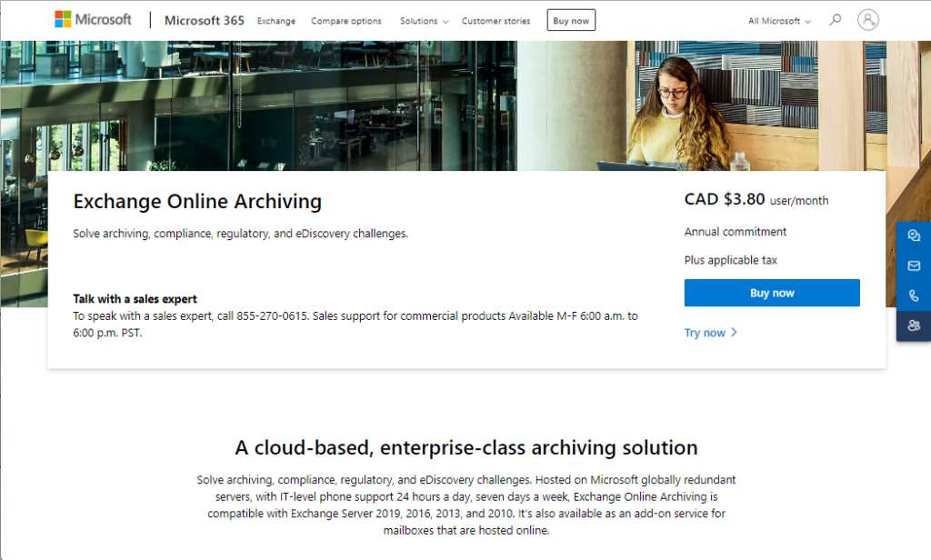Select the call sales phone icon

click(x=913, y=295)
